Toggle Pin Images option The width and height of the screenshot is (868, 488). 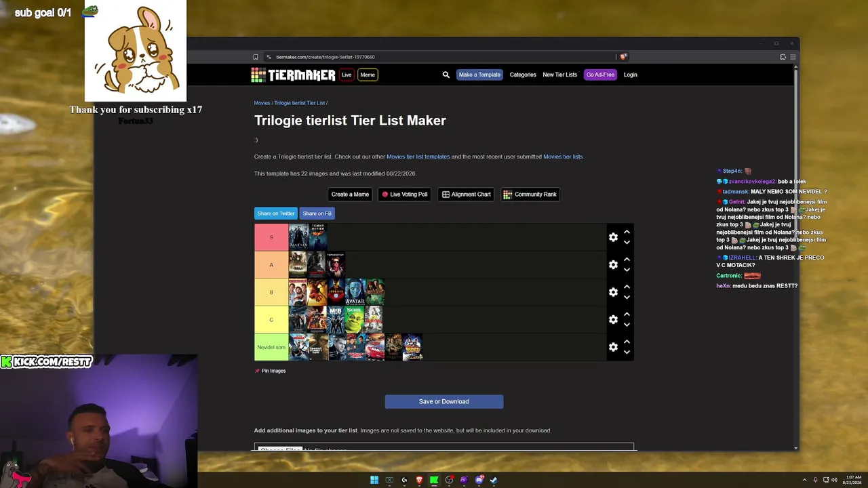point(270,371)
